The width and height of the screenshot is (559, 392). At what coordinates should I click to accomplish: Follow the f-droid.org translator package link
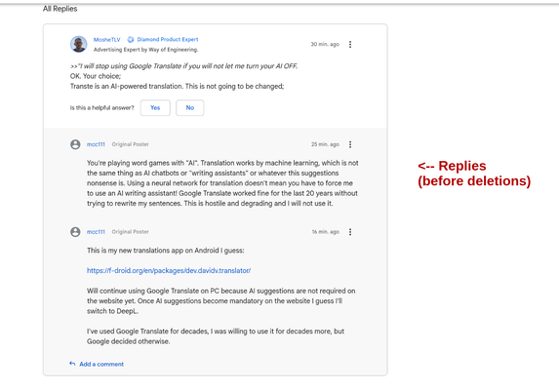coord(169,271)
